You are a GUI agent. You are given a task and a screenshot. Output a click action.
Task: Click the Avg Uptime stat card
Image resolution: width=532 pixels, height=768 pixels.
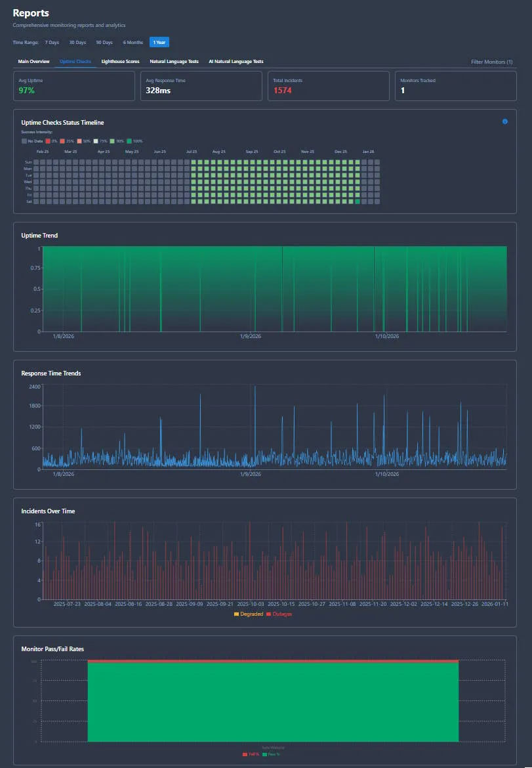tap(73, 85)
